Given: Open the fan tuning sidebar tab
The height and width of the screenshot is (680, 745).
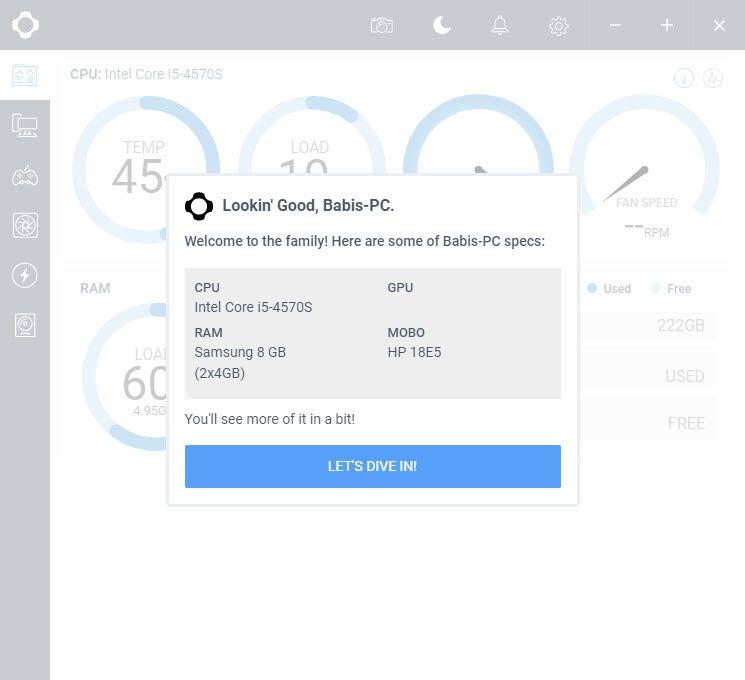Looking at the screenshot, I should 25,225.
